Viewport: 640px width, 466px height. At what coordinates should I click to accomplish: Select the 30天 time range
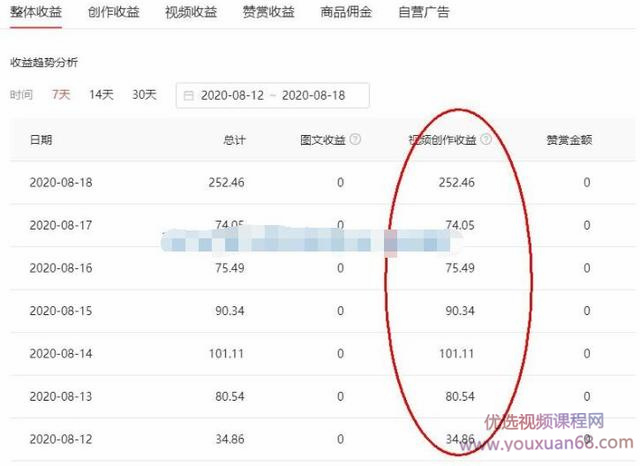(x=144, y=95)
